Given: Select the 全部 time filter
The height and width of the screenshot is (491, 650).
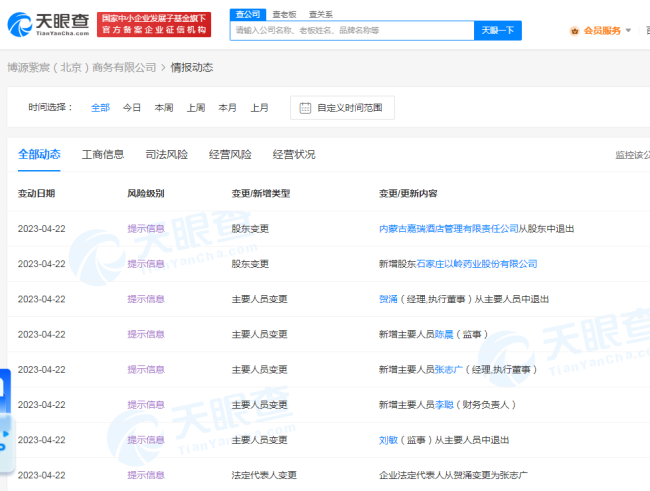Looking at the screenshot, I should coord(100,108).
